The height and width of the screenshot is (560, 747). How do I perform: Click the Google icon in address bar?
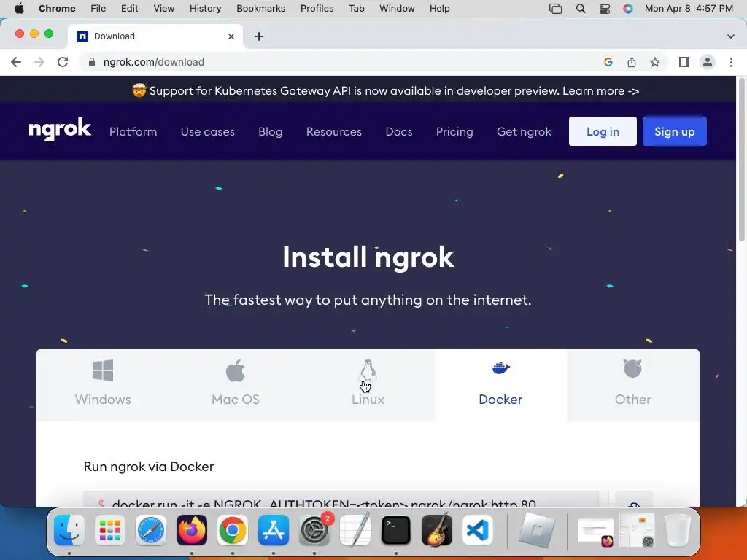[608, 62]
